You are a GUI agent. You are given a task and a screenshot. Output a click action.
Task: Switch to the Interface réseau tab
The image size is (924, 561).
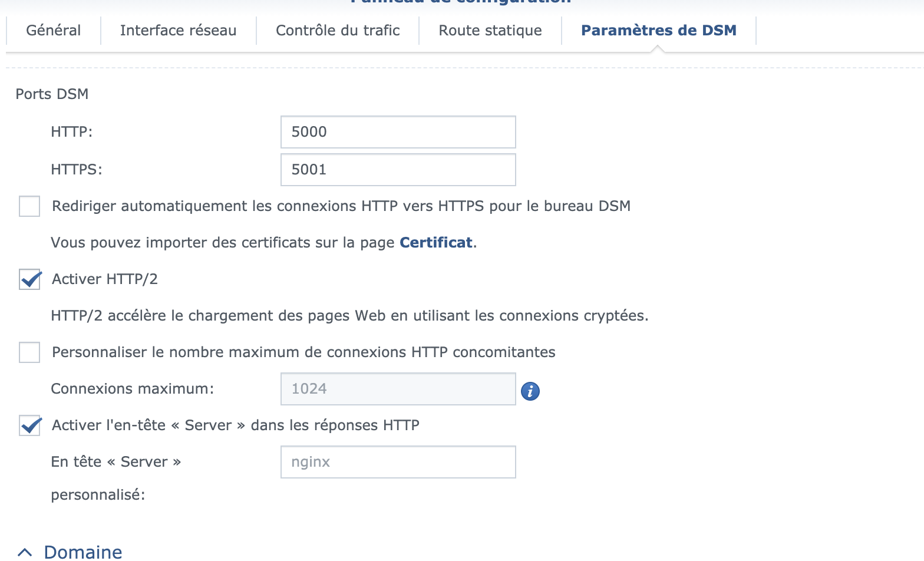tap(178, 31)
